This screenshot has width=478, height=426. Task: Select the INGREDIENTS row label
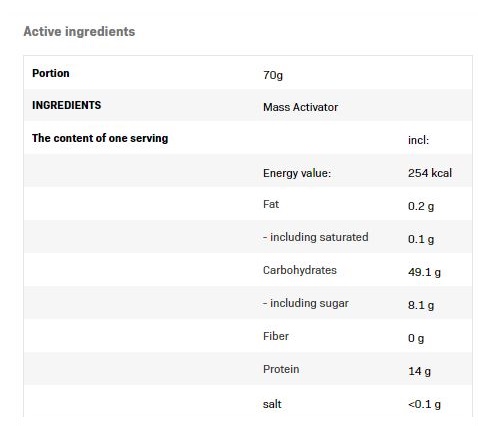(66, 105)
